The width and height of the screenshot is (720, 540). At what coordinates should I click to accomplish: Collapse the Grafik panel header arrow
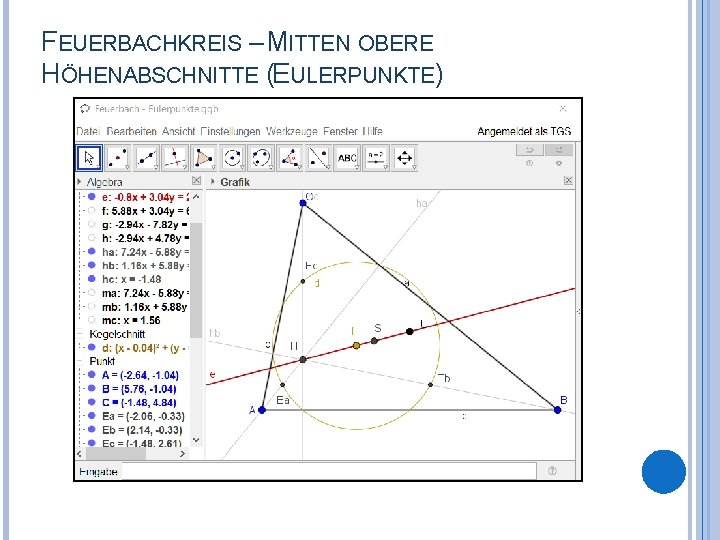(213, 182)
